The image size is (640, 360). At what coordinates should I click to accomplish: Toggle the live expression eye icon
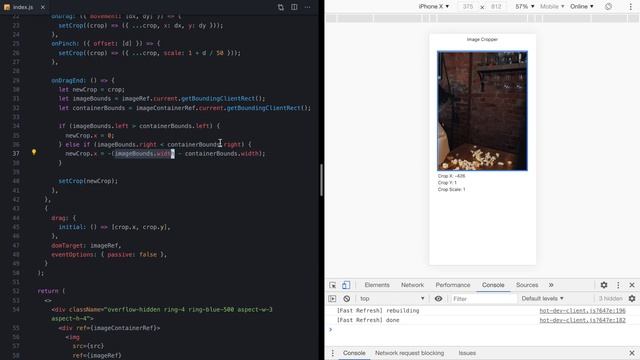[x=438, y=298]
